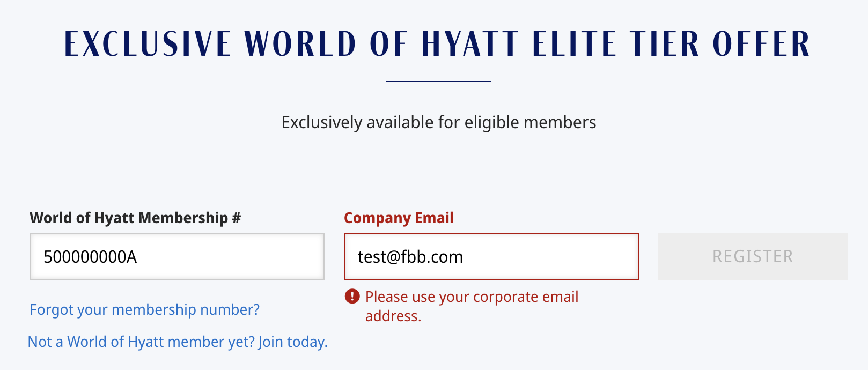Click the "500000000A" text in the membership field

click(90, 257)
